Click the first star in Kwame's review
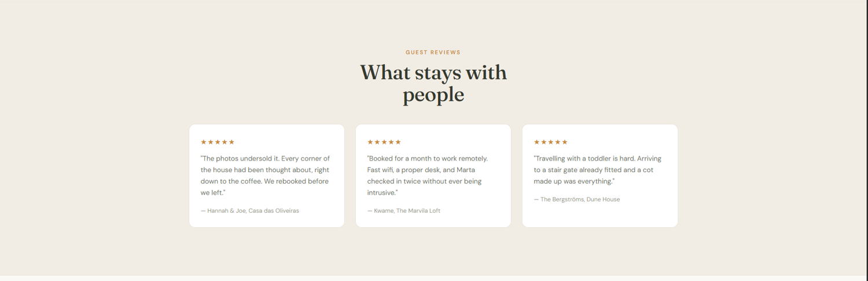 pos(370,142)
